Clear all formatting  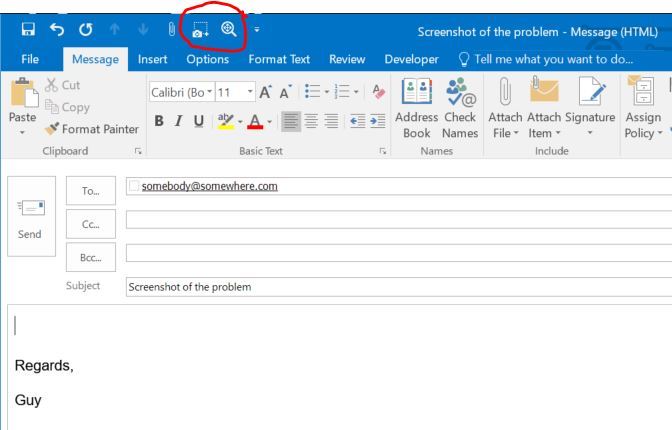378,92
